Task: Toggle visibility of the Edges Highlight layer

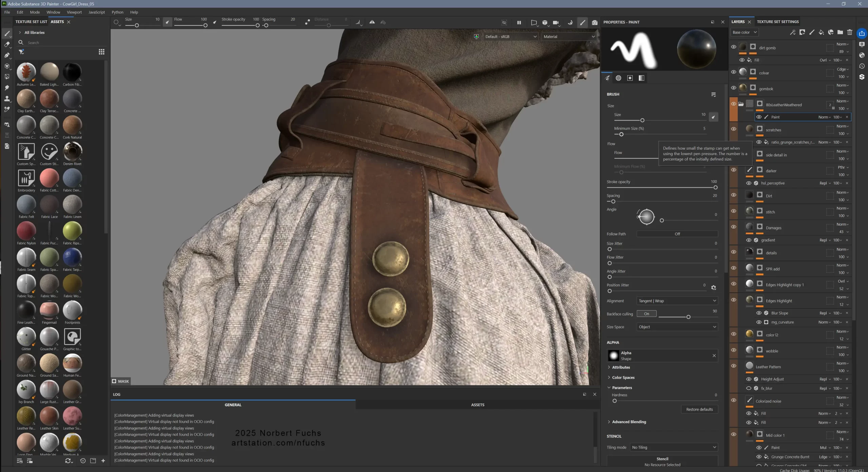Action: 733,300
